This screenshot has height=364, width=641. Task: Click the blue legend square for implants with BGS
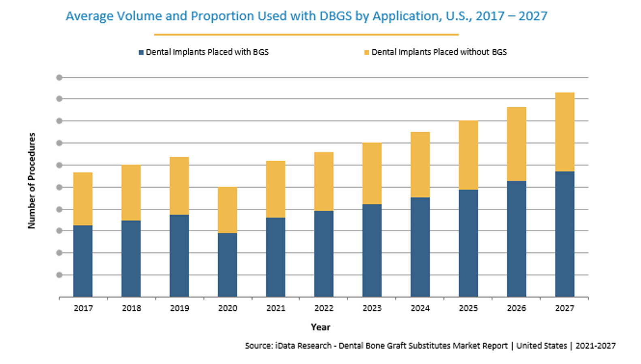pyautogui.click(x=141, y=53)
